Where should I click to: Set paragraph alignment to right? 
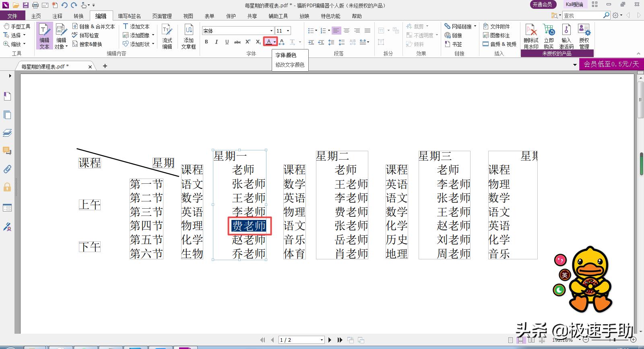pyautogui.click(x=357, y=31)
